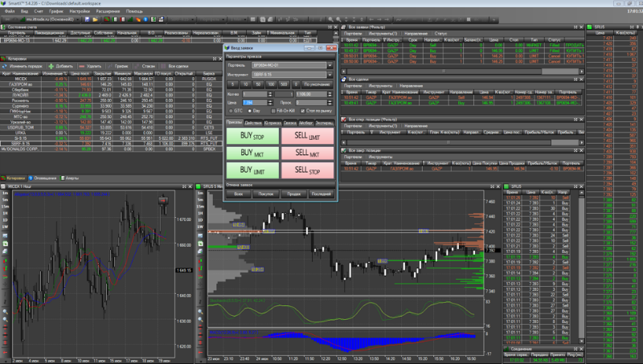This screenshot has width=643, height=364.
Task: Click the Последней cancel button
Action: 321,194
